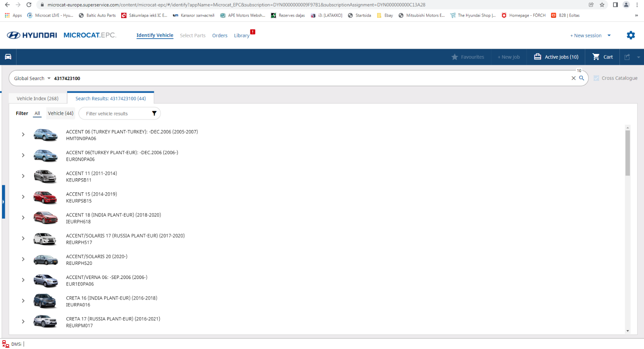Open the Apps grid bookmark
644x349 pixels.
(x=13, y=15)
